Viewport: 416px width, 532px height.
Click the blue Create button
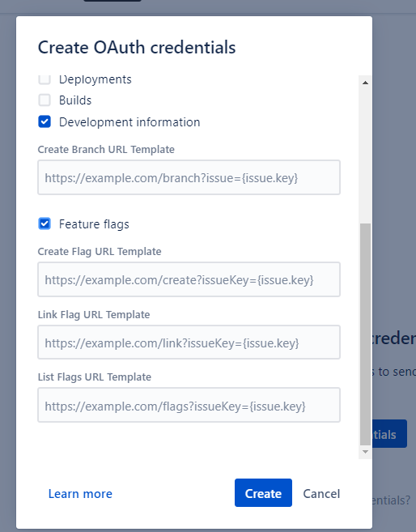tap(263, 492)
